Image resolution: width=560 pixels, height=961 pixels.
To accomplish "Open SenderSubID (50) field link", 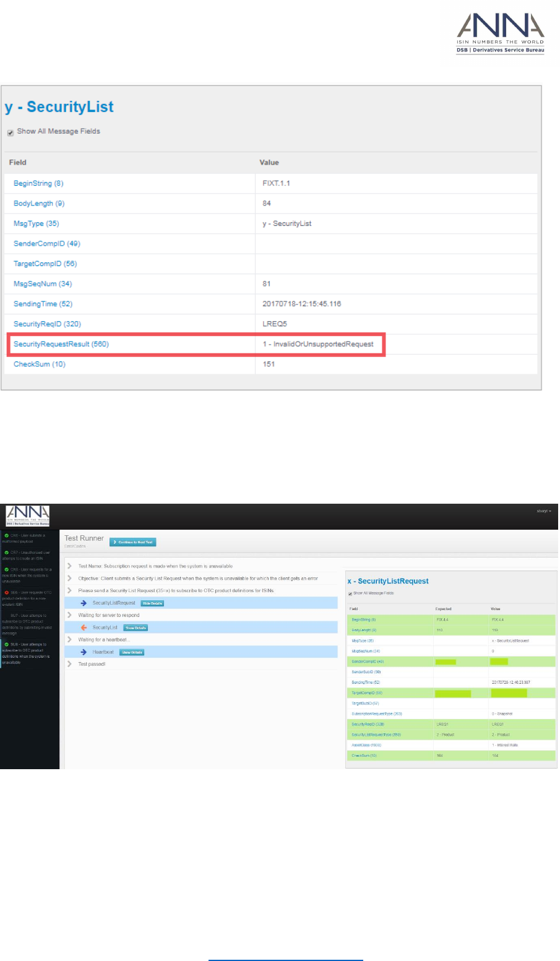I will (366, 672).
